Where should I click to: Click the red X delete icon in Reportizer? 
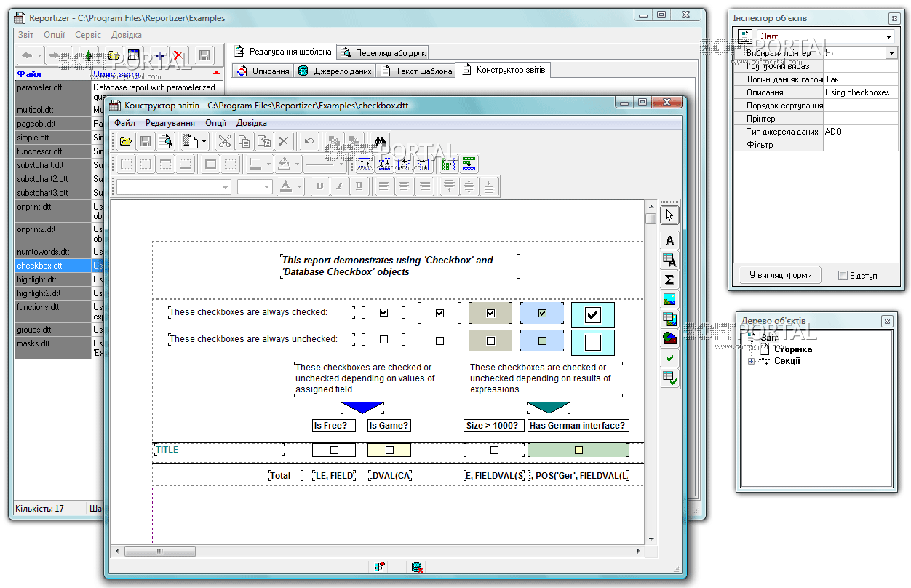[x=178, y=55]
